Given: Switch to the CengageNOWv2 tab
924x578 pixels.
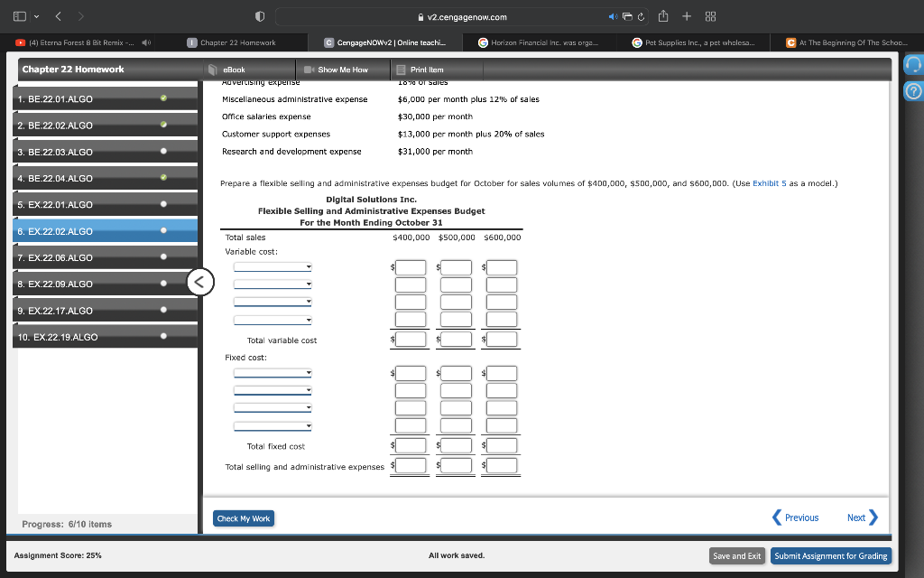Looking at the screenshot, I should [x=385, y=42].
